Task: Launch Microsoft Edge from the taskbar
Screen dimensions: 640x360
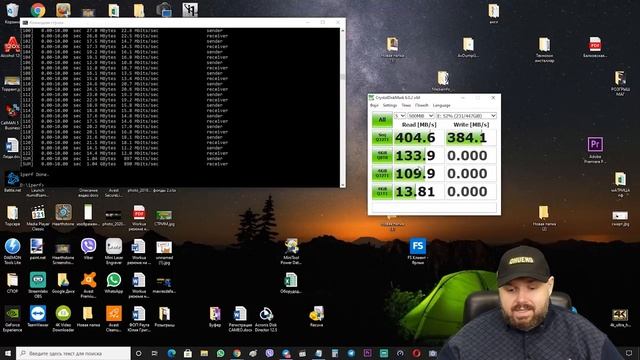Action: (171, 353)
